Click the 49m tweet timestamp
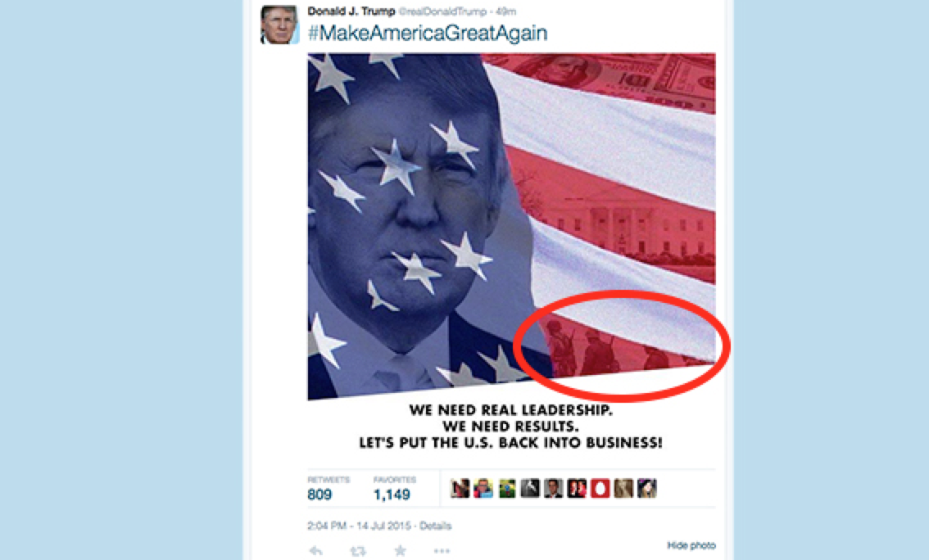This screenshot has height=560, width=929. [x=506, y=11]
